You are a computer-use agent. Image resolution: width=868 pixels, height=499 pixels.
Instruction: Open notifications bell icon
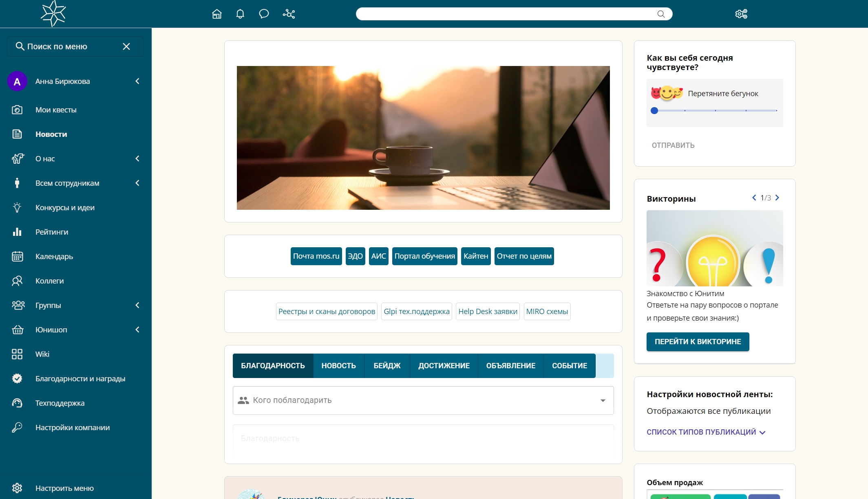(240, 14)
